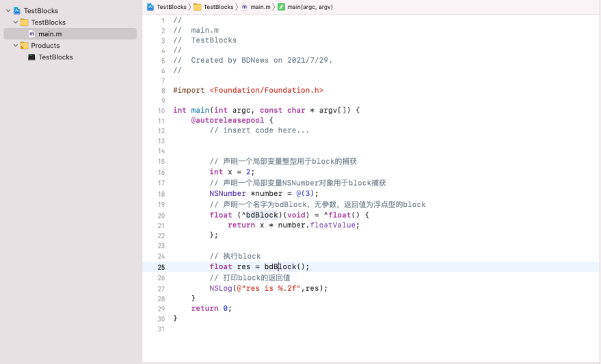Viewport: 601px width, 364px height.
Task: Select the TestBlocks group label in navigator
Action: pyautogui.click(x=49, y=23)
